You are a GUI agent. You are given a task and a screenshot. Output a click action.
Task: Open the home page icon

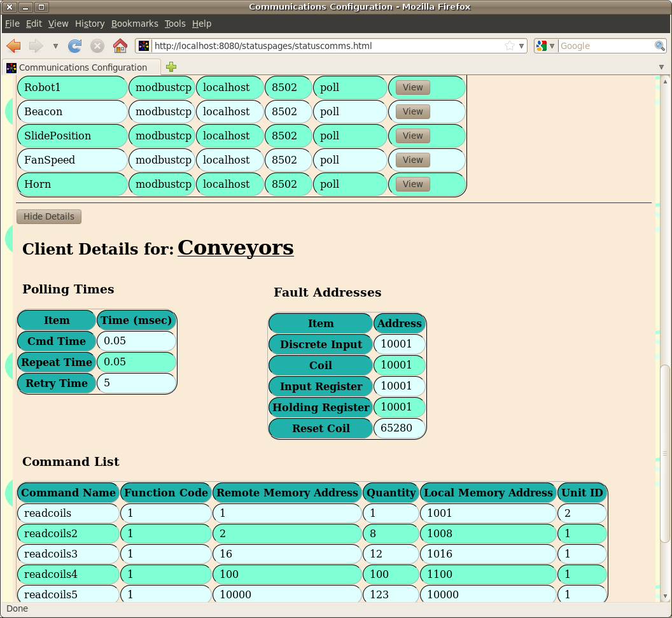pos(119,46)
